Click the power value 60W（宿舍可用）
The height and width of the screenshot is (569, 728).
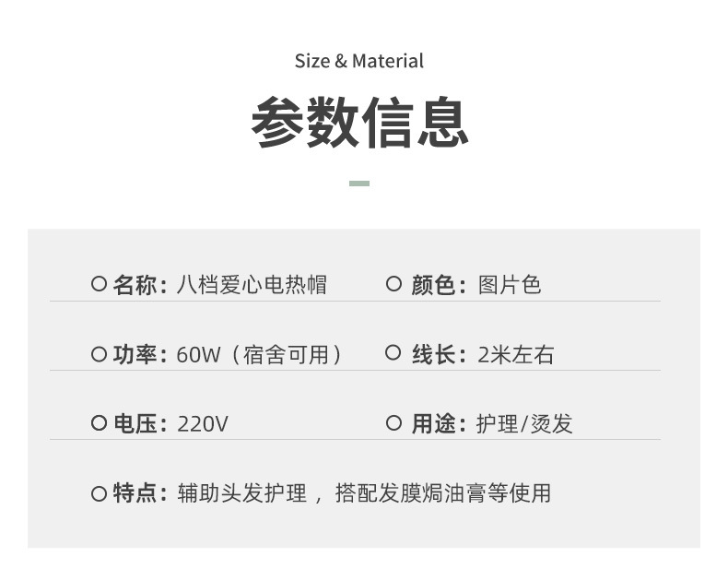(x=260, y=355)
